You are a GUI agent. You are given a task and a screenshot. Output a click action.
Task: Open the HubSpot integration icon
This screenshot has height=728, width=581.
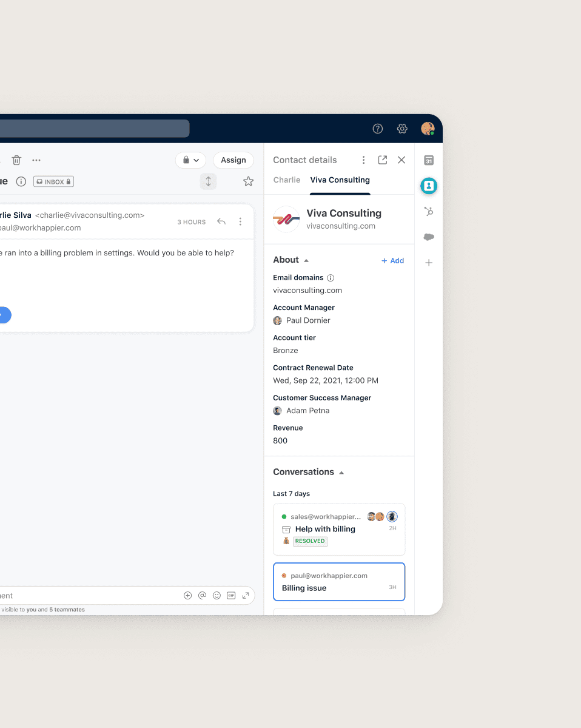(x=429, y=212)
